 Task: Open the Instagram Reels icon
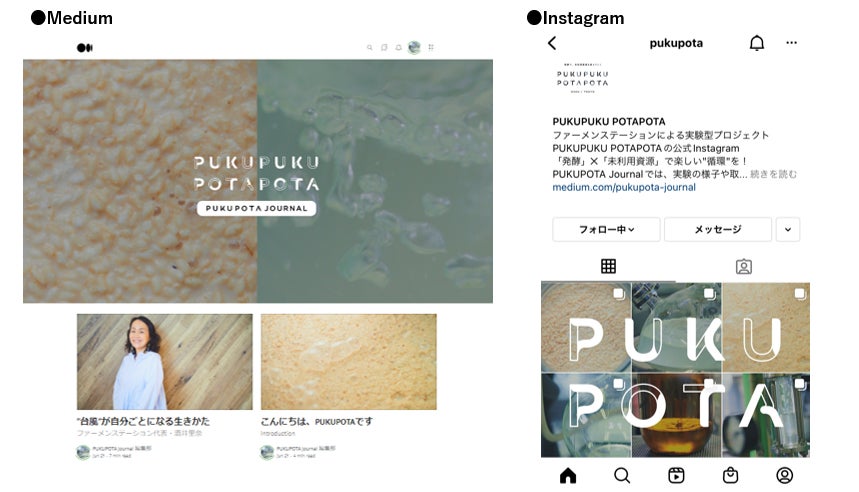point(676,476)
